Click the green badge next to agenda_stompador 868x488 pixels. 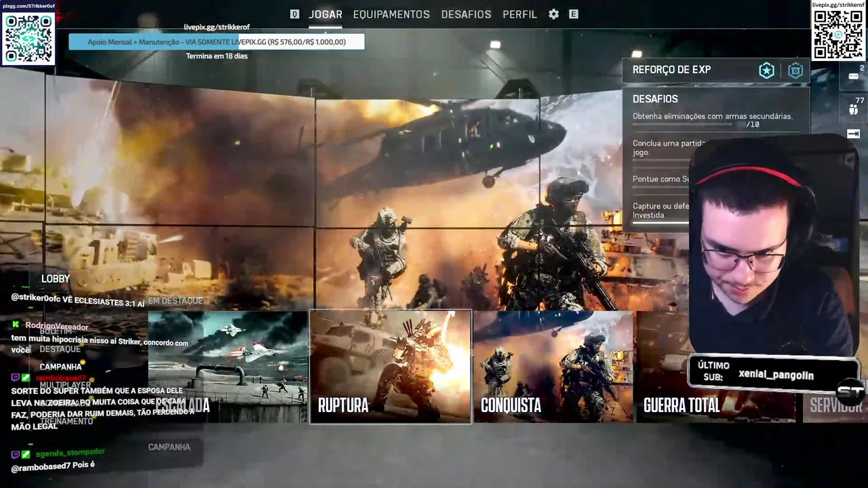pyautogui.click(x=26, y=454)
